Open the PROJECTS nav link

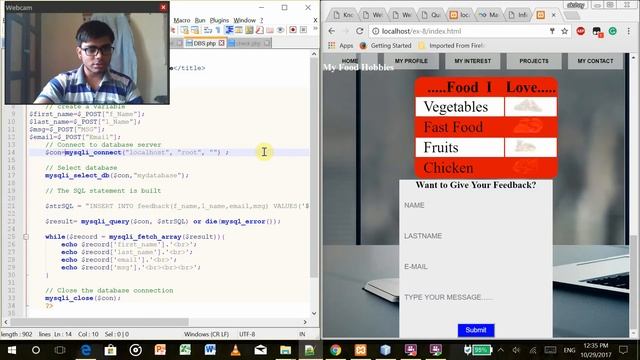click(534, 61)
